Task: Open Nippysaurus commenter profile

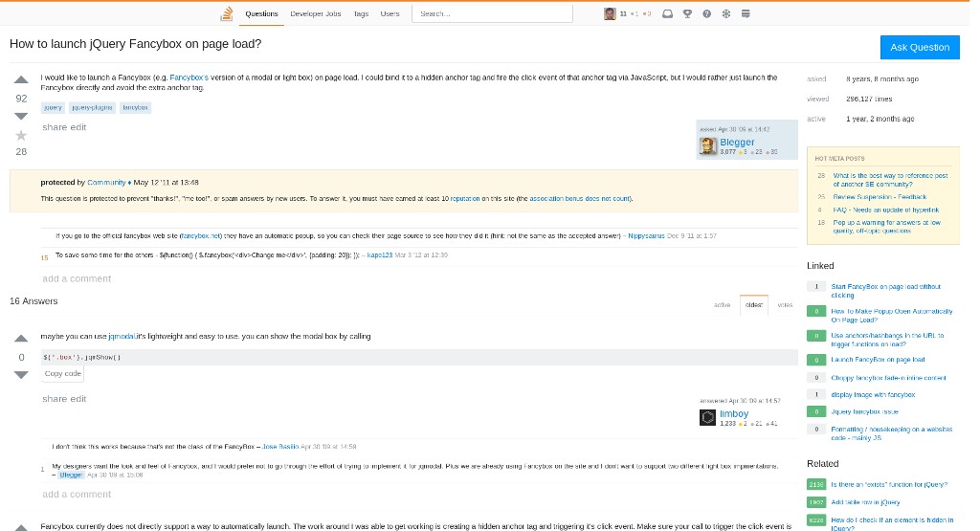Action: 646,236
